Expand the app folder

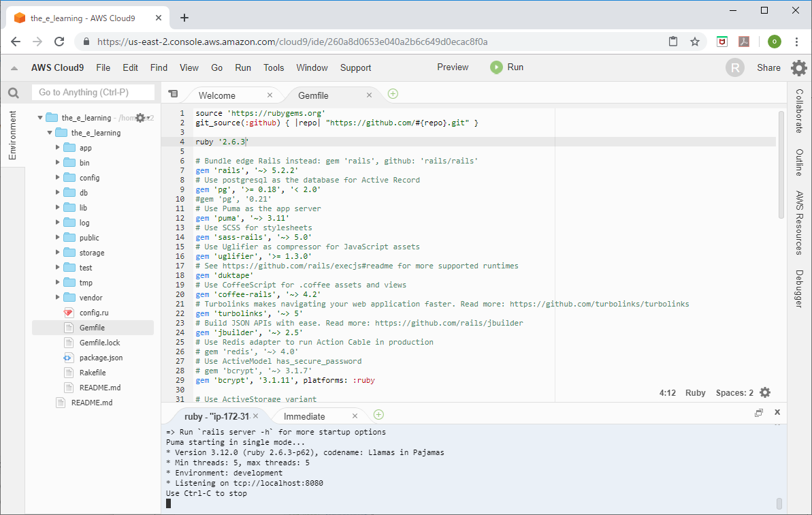click(57, 148)
